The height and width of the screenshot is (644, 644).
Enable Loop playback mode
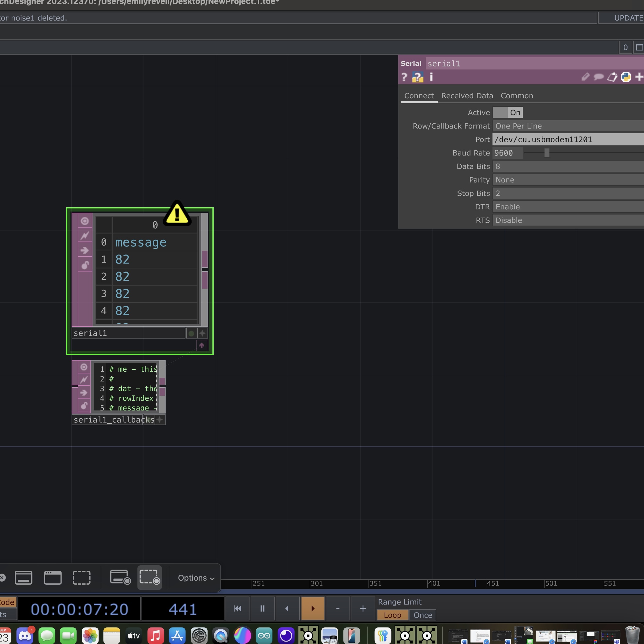tap(392, 615)
